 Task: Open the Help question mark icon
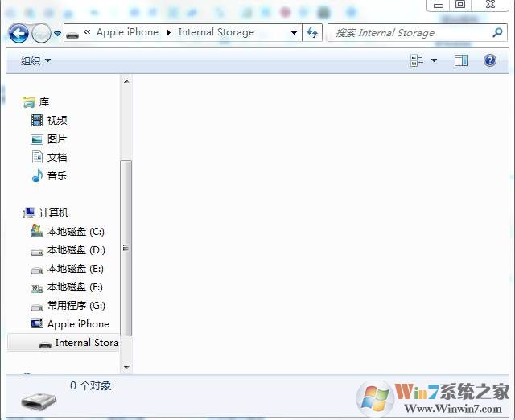[x=489, y=60]
